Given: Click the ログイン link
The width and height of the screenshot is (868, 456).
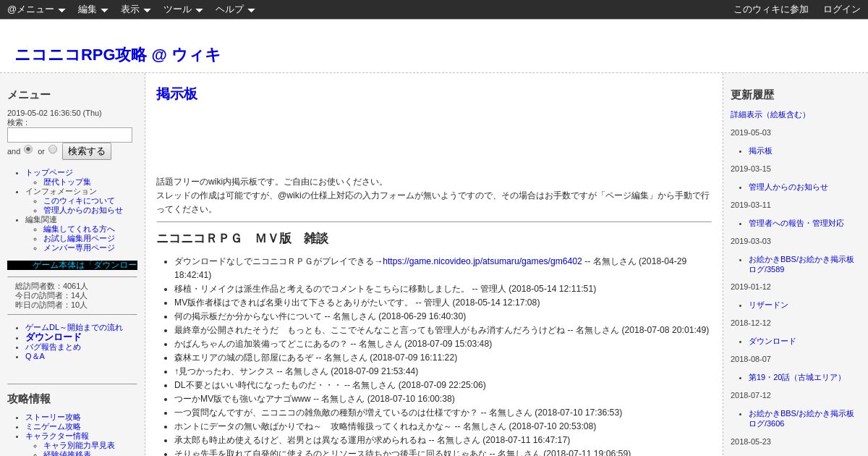Looking at the screenshot, I should (x=842, y=9).
